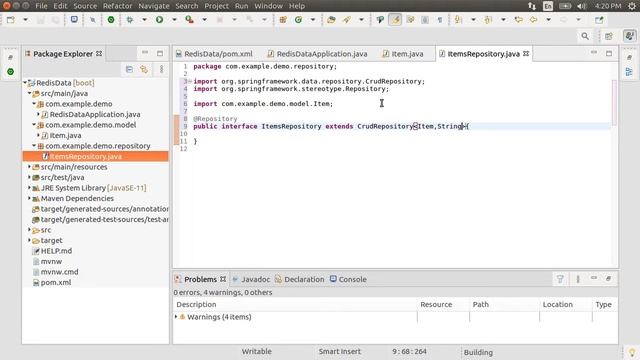Screen dimensions: 640x360
Task: Switch to the Javadoc tab
Action: (251, 279)
